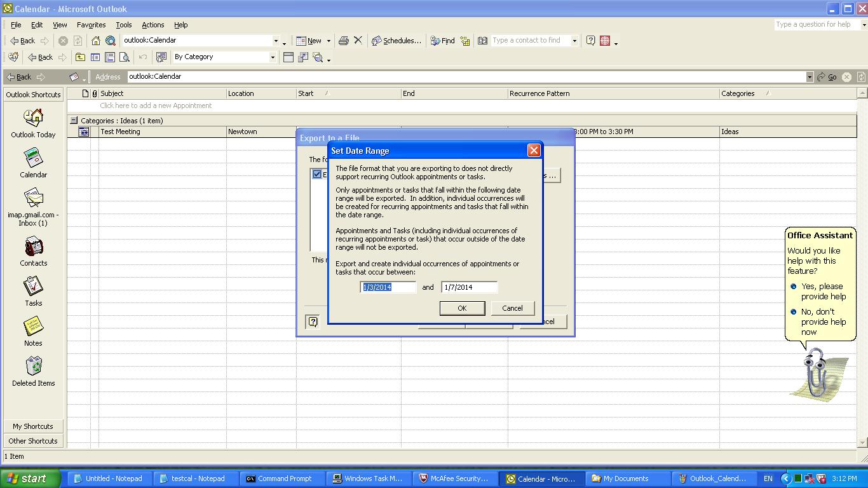Open the By Category view dropdown
Image resolution: width=868 pixels, height=488 pixels.
pos(273,57)
